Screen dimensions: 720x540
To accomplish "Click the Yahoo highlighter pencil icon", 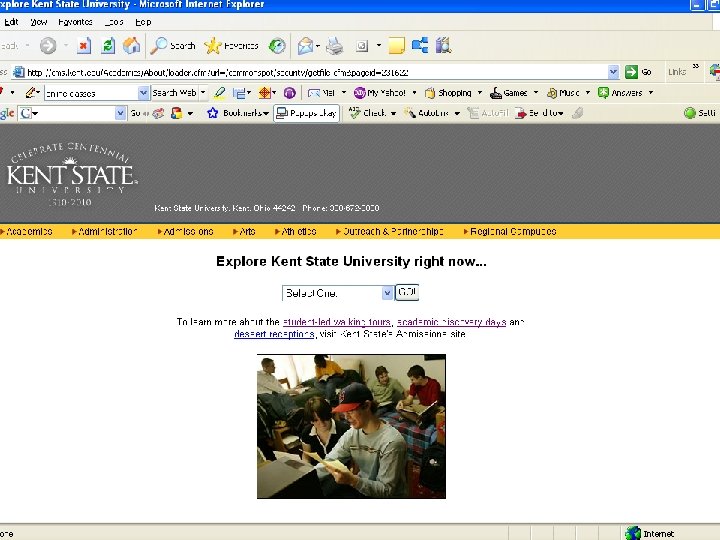I will (x=220, y=93).
